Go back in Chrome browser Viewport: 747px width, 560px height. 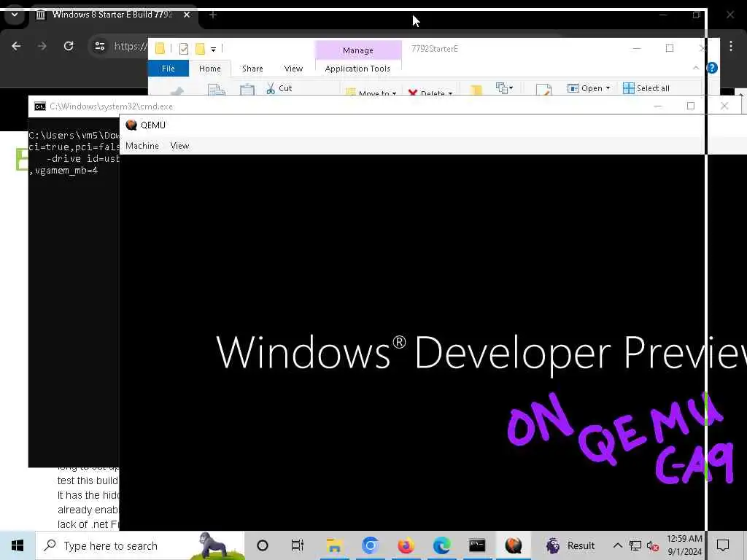(x=16, y=46)
